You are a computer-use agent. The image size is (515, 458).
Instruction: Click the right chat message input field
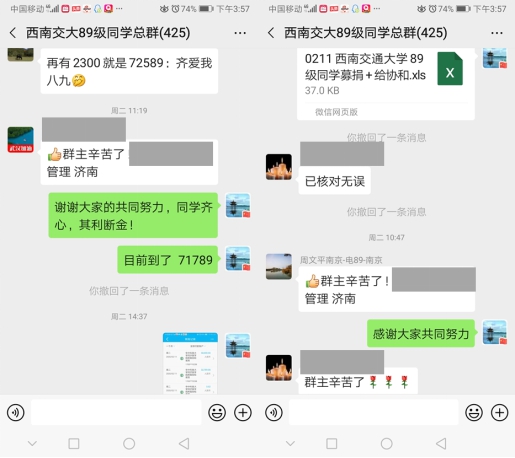374,413
